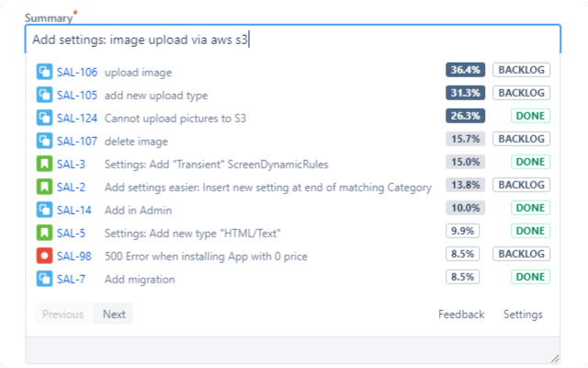Open the SAL-107 issue link
Image resolution: width=588 pixels, height=368 pixels.
(x=77, y=140)
